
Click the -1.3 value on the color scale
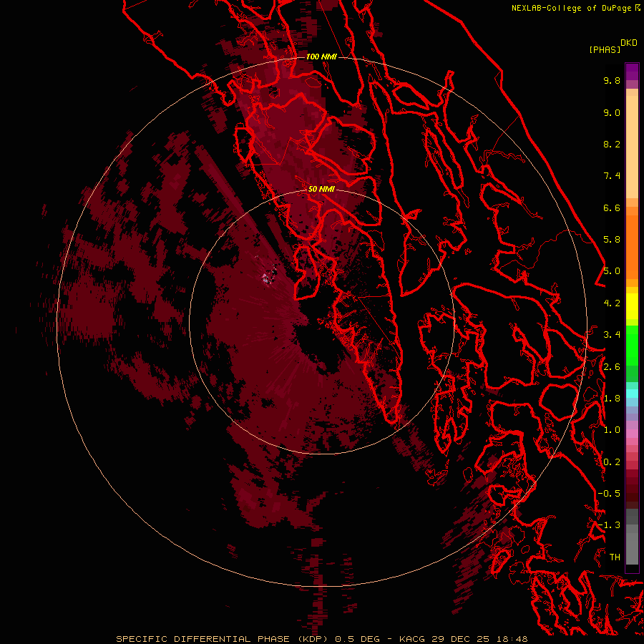coord(609,525)
